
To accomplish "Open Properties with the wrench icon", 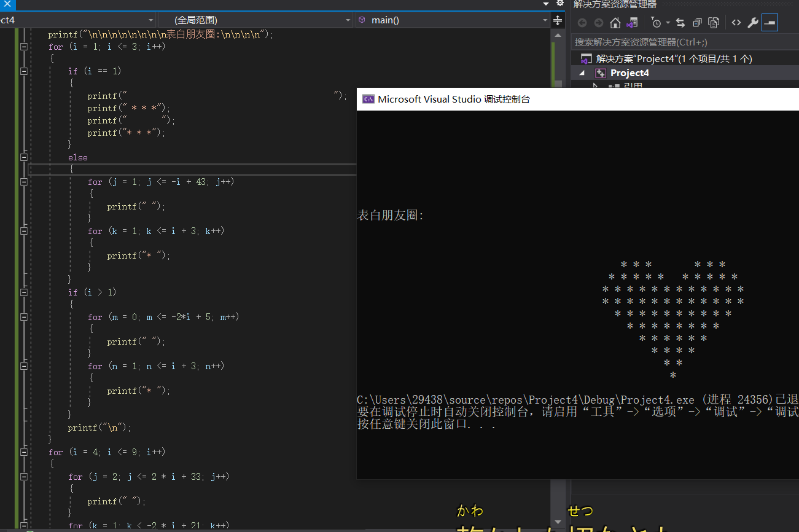I will 753,23.
